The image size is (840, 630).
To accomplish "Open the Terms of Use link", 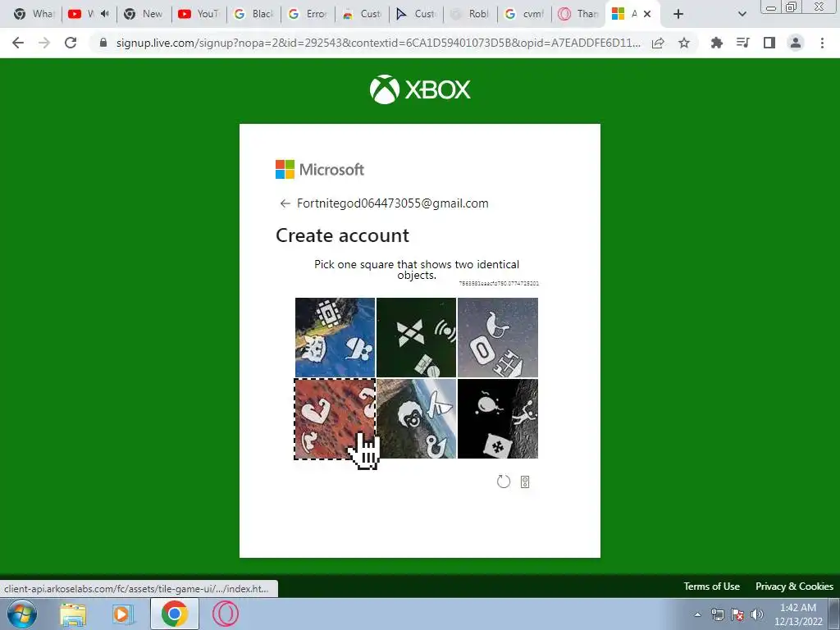I will pos(711,586).
